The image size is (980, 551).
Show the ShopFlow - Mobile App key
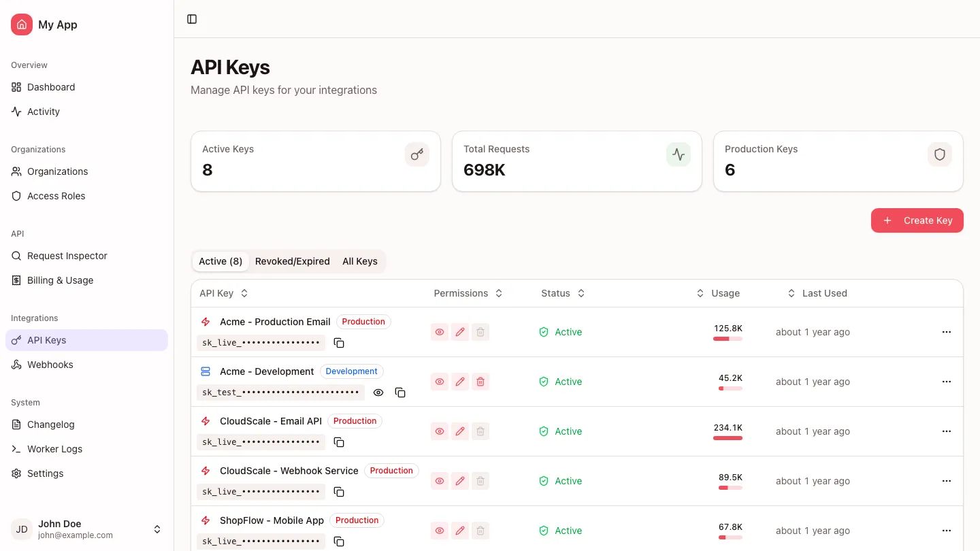(x=440, y=531)
